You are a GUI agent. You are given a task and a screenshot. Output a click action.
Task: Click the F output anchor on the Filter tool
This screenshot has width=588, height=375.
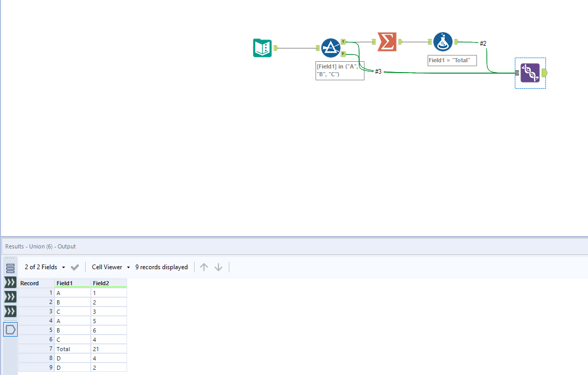344,53
